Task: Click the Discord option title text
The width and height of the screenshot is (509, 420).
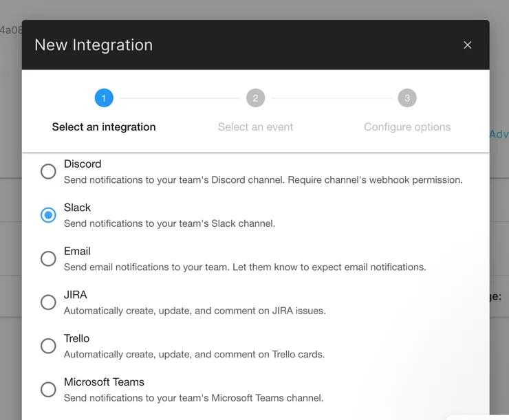Action: point(83,164)
